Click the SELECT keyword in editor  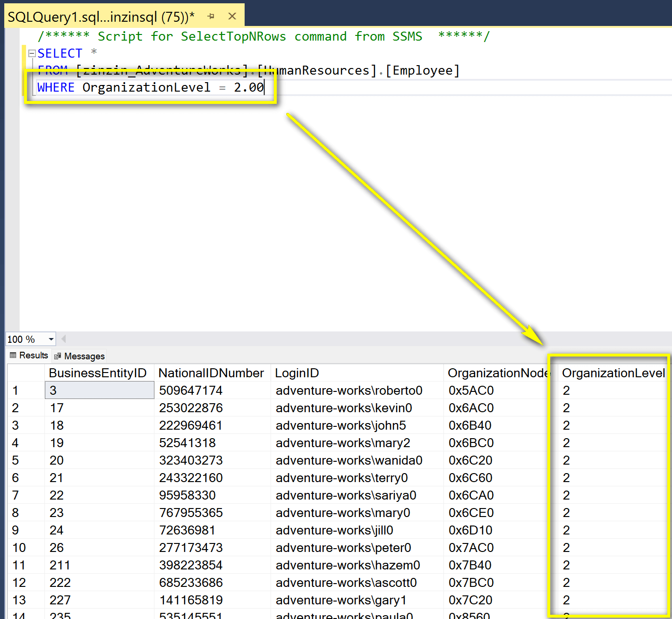coord(60,53)
